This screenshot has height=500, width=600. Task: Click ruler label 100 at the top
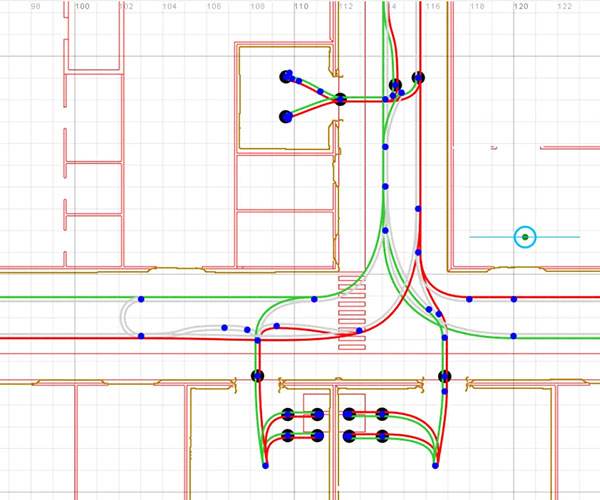[82, 6]
